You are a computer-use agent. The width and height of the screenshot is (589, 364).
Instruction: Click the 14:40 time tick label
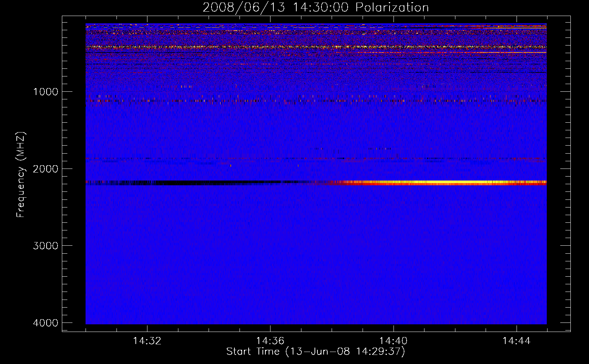coord(393,341)
